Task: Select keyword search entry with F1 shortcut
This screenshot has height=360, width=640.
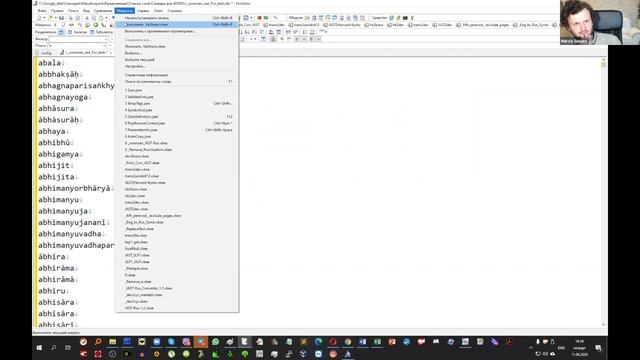Action: [x=178, y=82]
